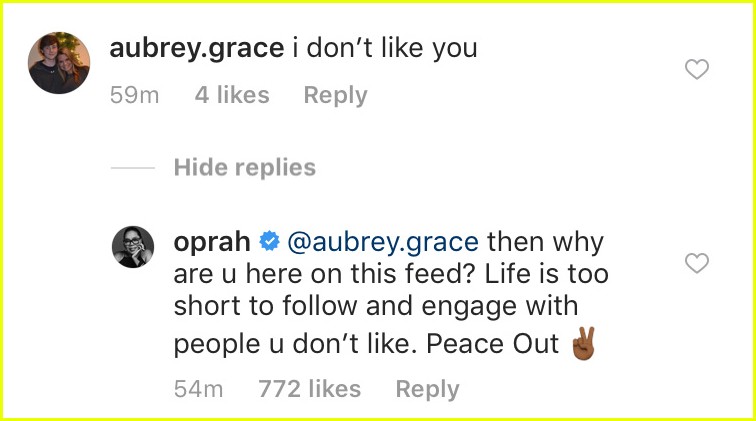Click the short line beside Hide replies

click(x=133, y=168)
